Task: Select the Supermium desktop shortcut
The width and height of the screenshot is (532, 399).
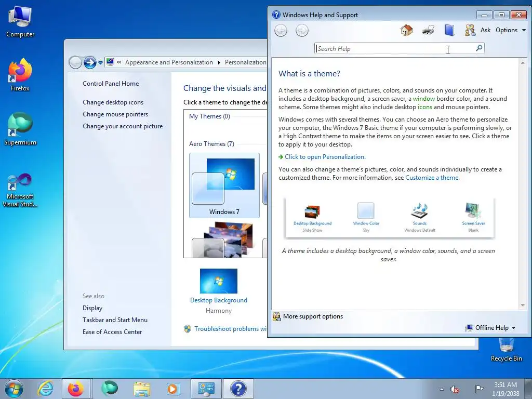Action: pyautogui.click(x=20, y=129)
